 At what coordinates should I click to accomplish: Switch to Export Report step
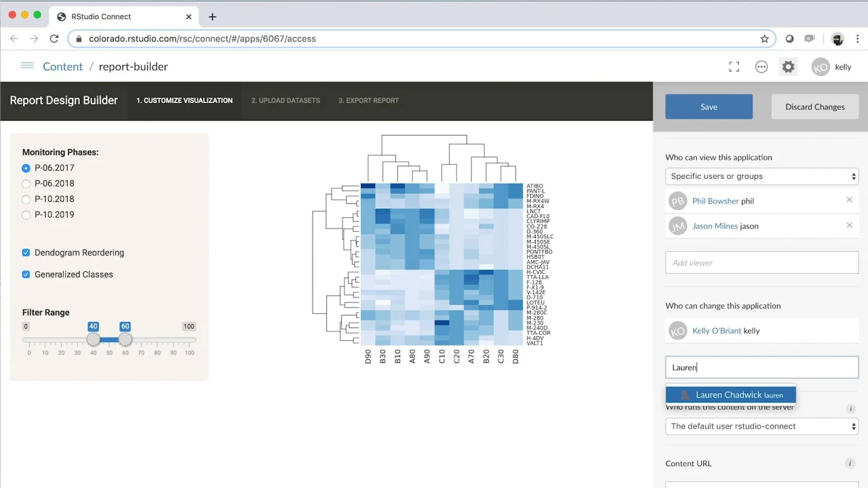point(369,100)
